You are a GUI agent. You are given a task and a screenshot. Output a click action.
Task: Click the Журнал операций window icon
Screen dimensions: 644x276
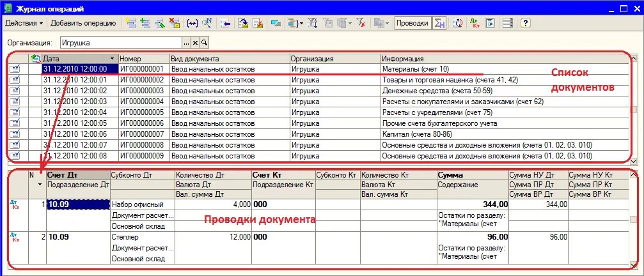tap(7, 8)
